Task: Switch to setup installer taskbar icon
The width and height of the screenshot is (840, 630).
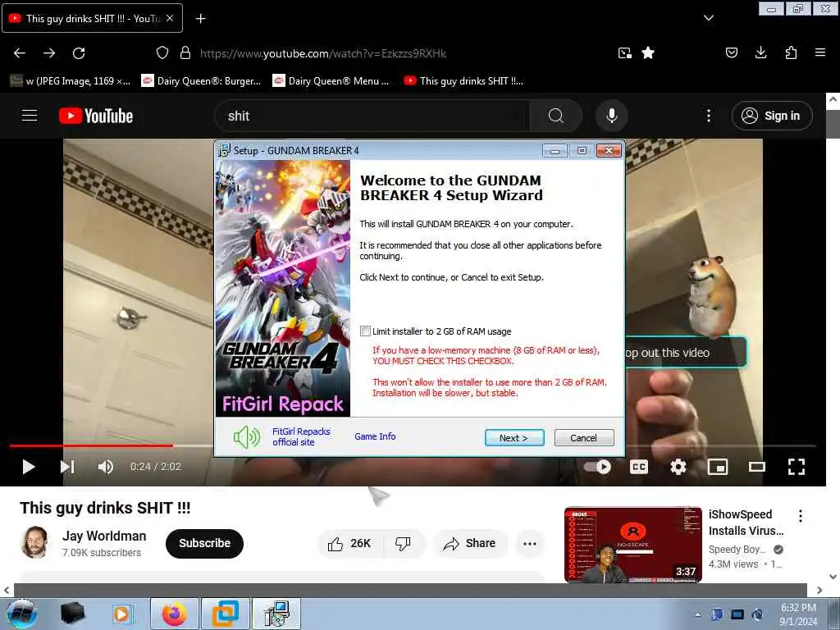Action: coord(276,614)
